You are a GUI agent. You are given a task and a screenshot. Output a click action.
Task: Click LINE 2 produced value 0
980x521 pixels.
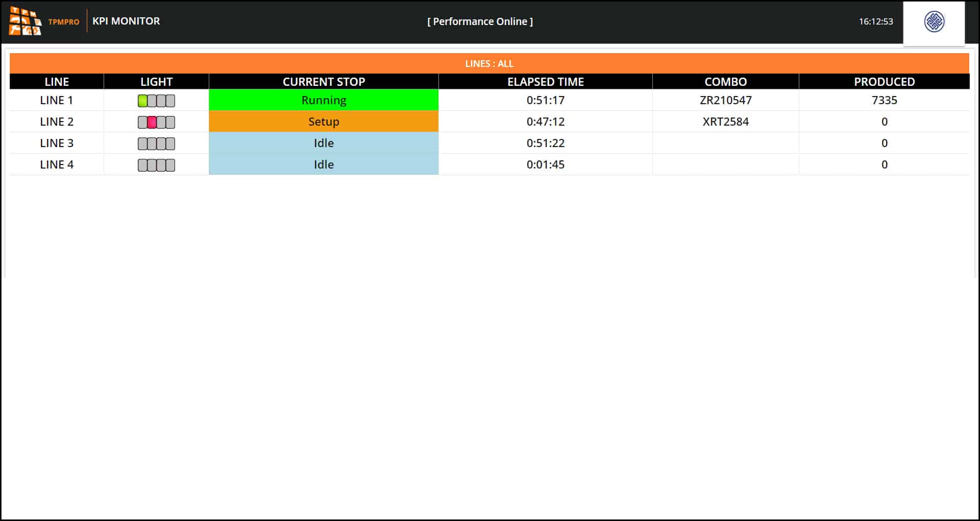pos(884,122)
